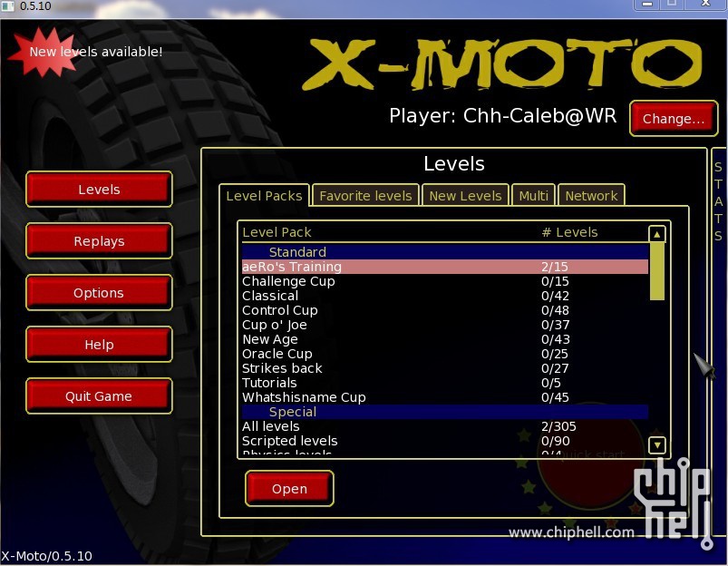The width and height of the screenshot is (728, 566).
Task: Select the Strikes back pack
Action: pyautogui.click(x=445, y=368)
